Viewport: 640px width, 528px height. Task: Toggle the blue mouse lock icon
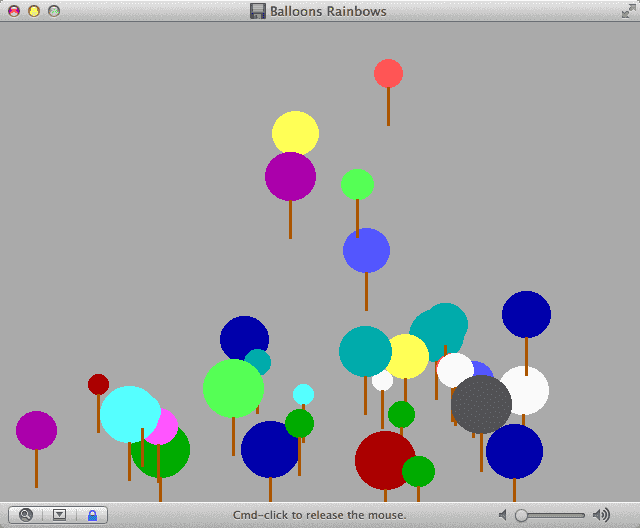[93, 515]
